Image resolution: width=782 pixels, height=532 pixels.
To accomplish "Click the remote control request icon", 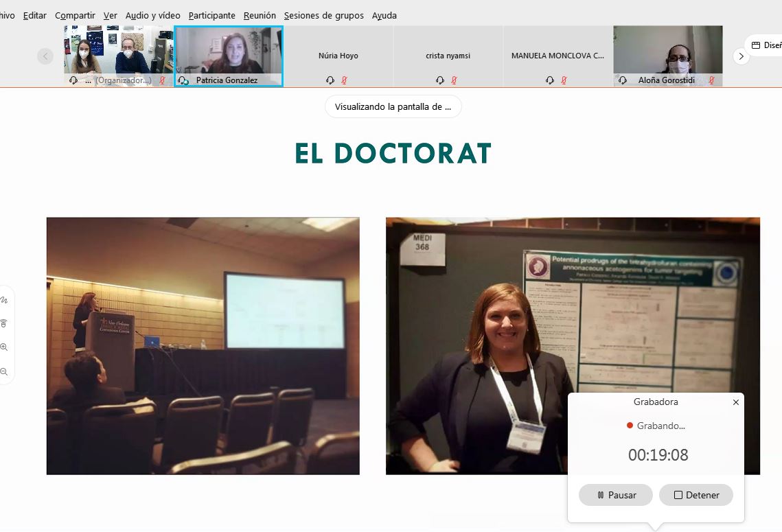I will click(4, 323).
